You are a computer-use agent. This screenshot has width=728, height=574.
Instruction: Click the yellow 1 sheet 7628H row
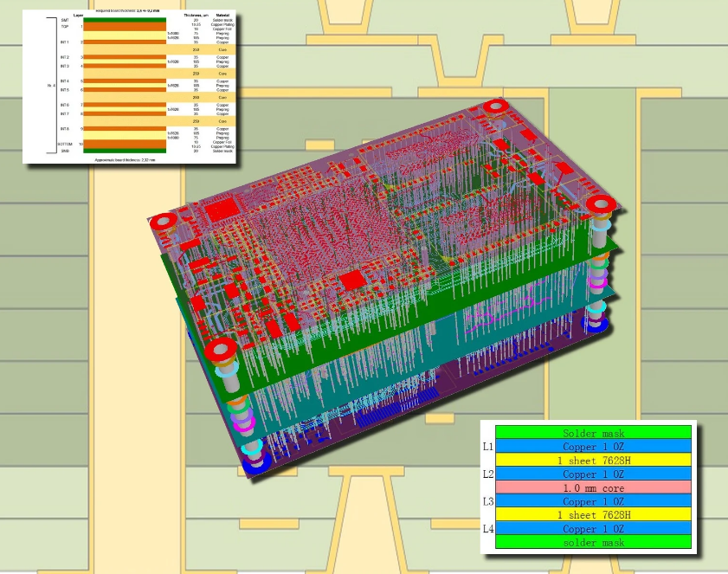[593, 461]
